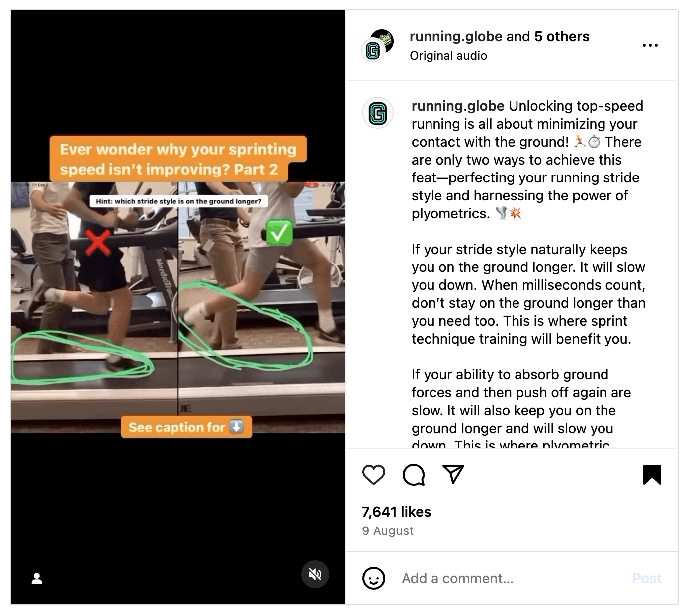The width and height of the screenshot is (689, 616).
Task: Click the red X mark in video
Action: (98, 242)
